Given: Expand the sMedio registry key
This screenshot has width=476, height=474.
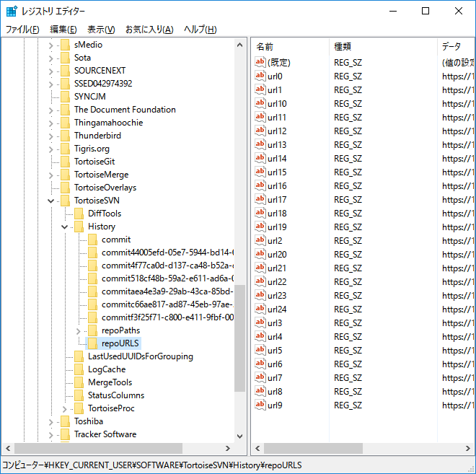Looking at the screenshot, I should coord(50,45).
